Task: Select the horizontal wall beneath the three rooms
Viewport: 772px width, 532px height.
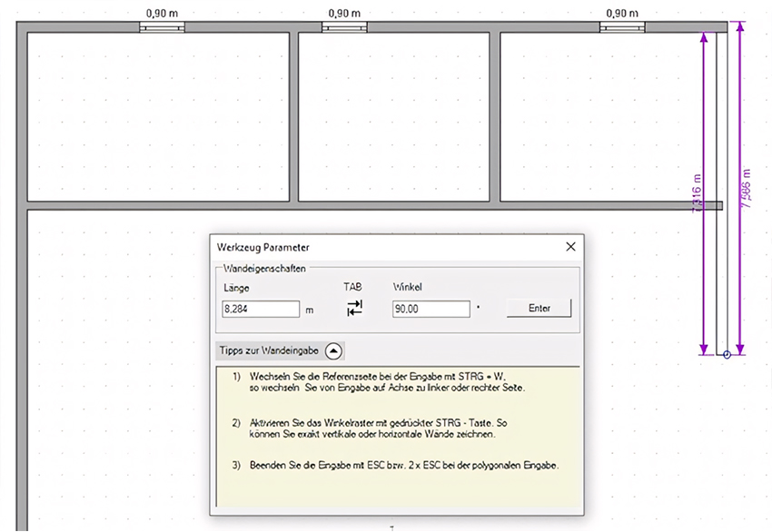Action: click(374, 206)
